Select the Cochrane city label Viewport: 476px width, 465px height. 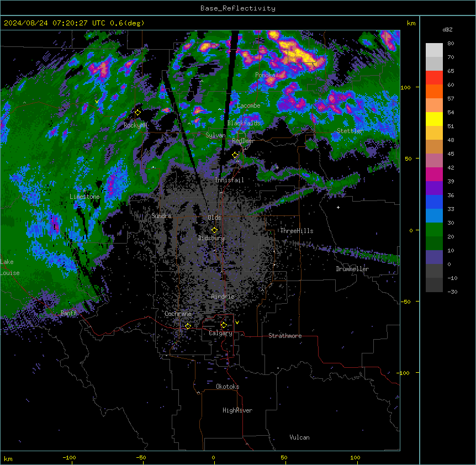pyautogui.click(x=178, y=314)
